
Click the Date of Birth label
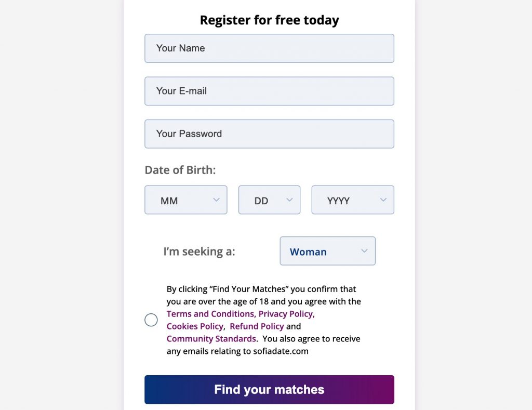click(x=180, y=170)
